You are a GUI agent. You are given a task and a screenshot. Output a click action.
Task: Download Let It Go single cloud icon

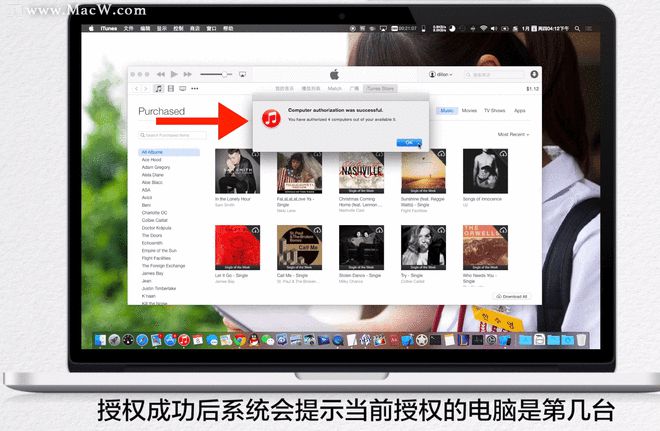(255, 230)
